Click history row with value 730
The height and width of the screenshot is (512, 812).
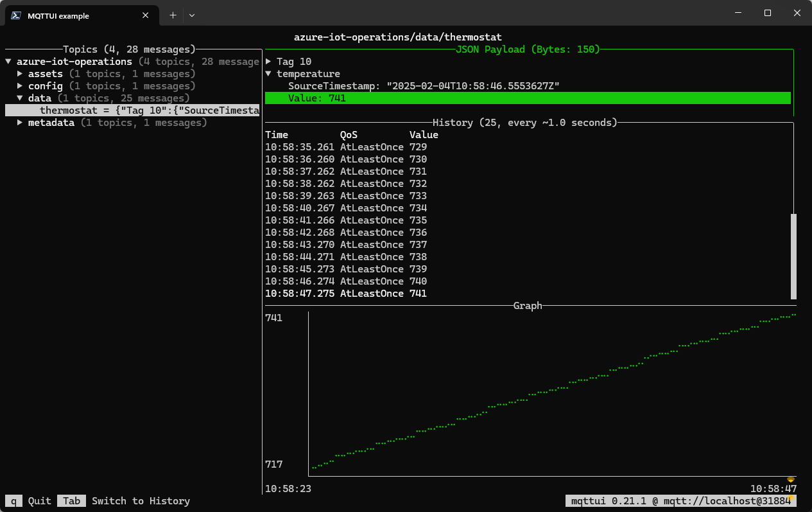pyautogui.click(x=346, y=159)
